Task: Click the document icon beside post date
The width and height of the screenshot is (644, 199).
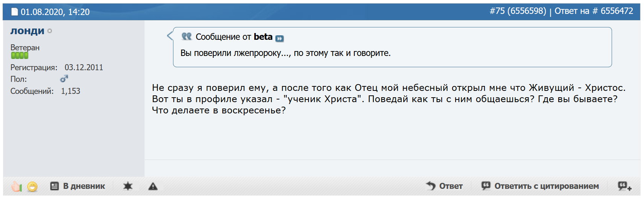Action: coord(15,12)
